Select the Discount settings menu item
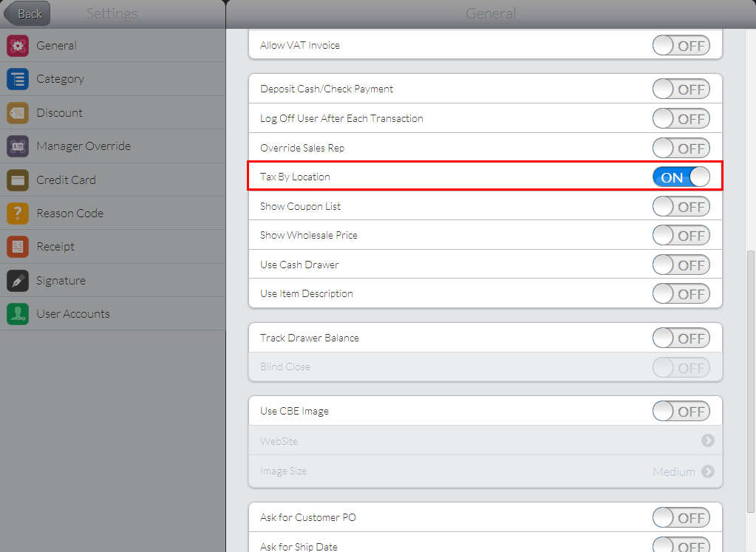756x552 pixels. [x=59, y=113]
